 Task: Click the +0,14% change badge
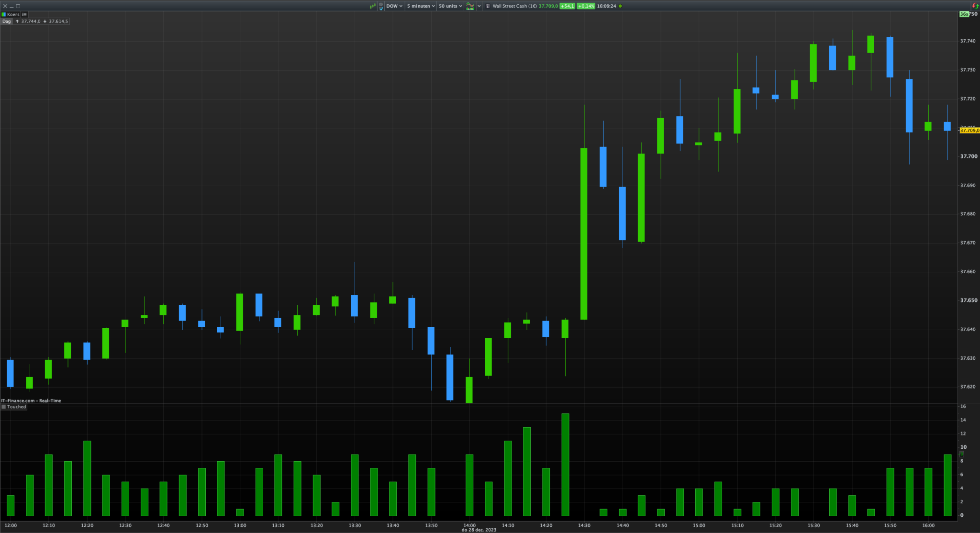[x=586, y=6]
